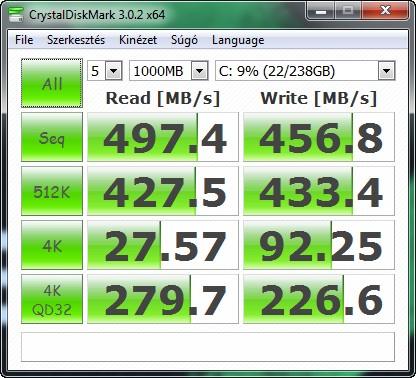The height and width of the screenshot is (378, 416).
Task: Start the 4K benchmark test
Action: [52, 245]
